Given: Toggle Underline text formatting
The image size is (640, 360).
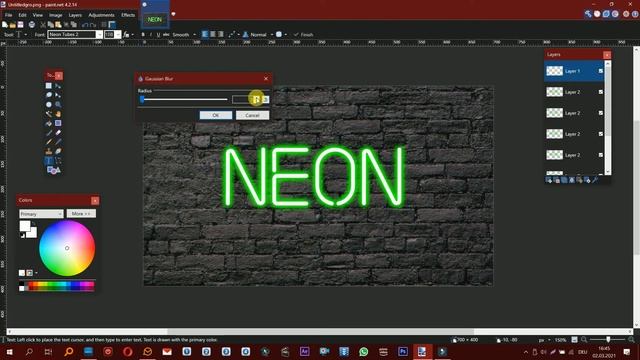Looking at the screenshot, I should [158, 35].
